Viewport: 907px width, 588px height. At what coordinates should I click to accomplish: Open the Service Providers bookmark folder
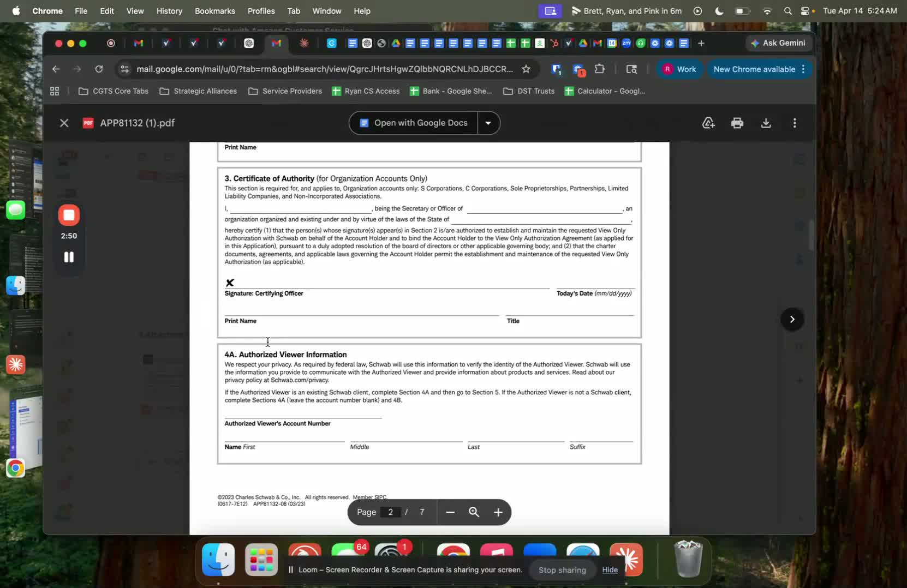coord(285,91)
